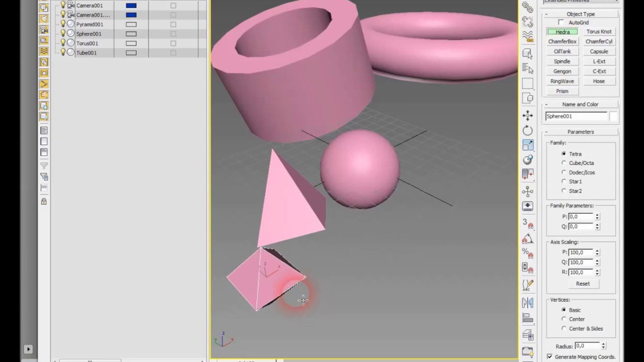Click the Align tool icon
The width and height of the screenshot is (644, 362).
527,318
